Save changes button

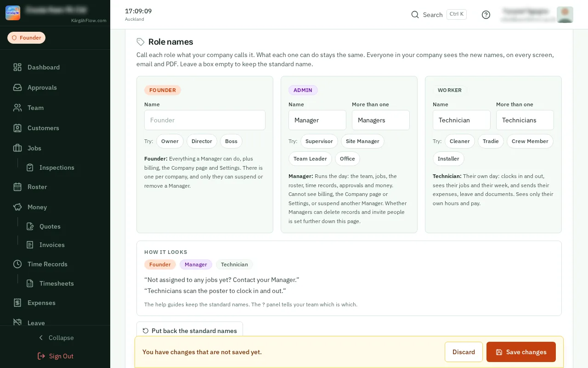pyautogui.click(x=521, y=352)
